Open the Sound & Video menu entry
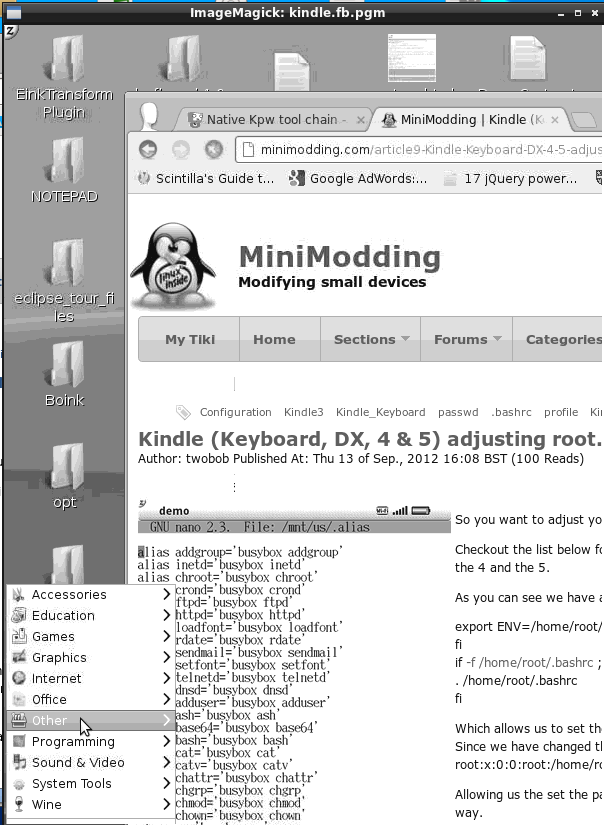This screenshot has width=604, height=825. pos(90,762)
